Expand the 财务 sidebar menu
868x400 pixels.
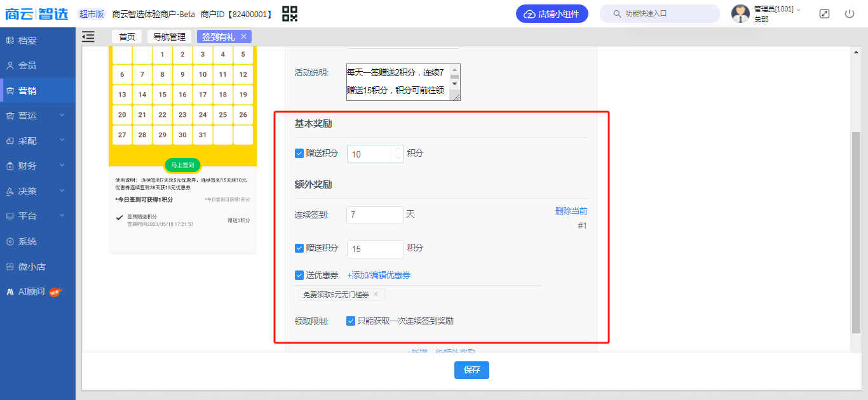tap(37, 166)
